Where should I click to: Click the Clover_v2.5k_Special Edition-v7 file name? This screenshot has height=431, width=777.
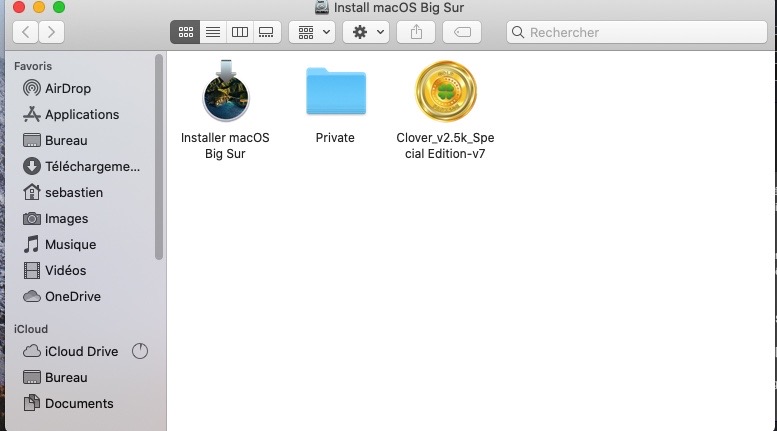click(x=445, y=146)
